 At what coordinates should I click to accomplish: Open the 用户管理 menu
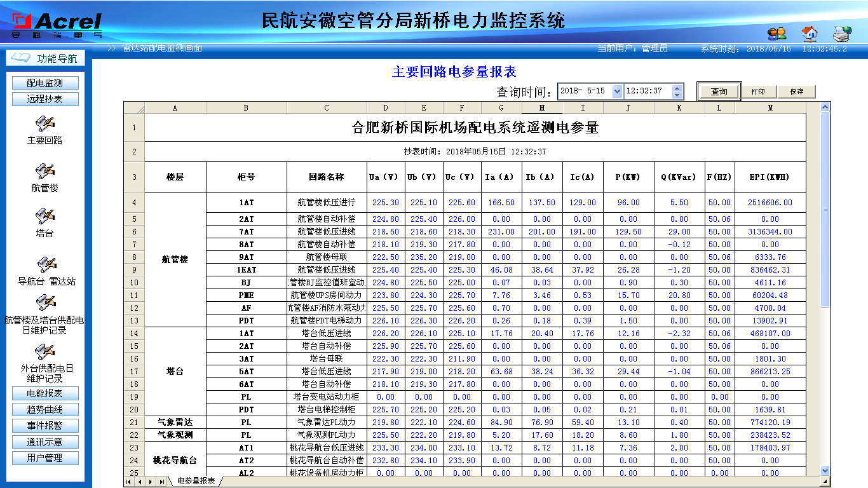[44, 458]
